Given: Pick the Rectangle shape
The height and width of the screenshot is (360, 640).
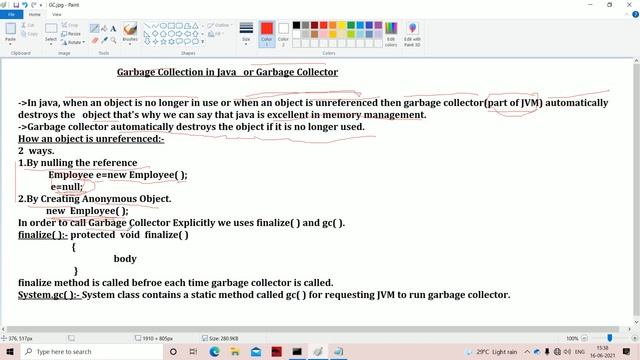Looking at the screenshot, I should [171, 26].
